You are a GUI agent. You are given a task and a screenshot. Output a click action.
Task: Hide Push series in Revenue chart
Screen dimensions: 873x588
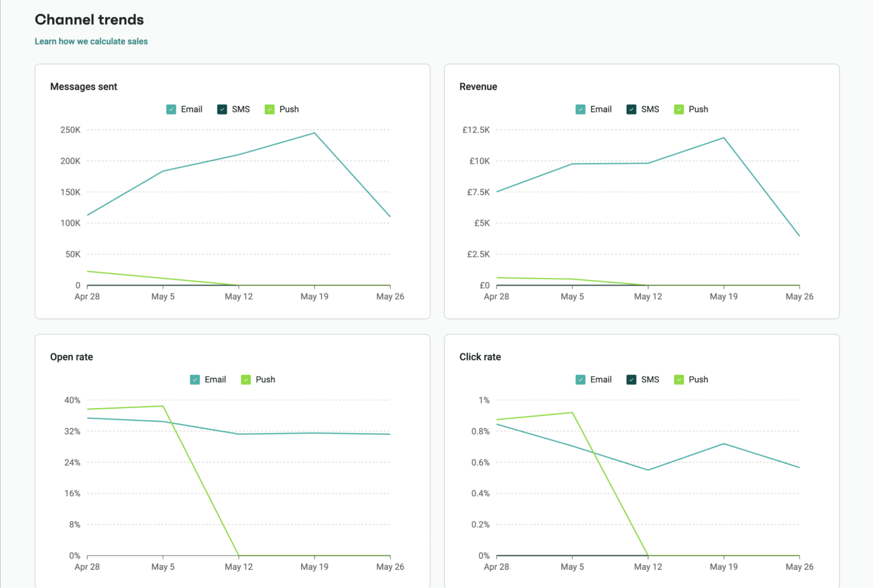click(679, 110)
